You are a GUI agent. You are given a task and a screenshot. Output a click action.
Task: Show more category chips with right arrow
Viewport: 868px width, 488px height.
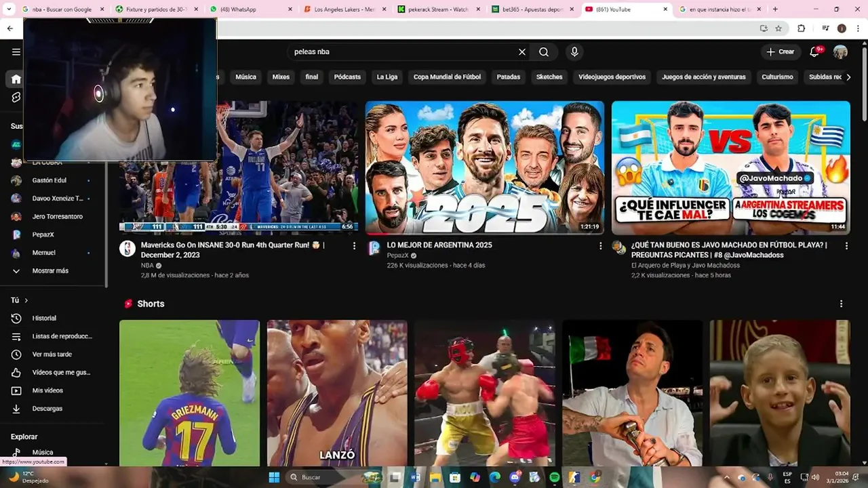tap(848, 77)
